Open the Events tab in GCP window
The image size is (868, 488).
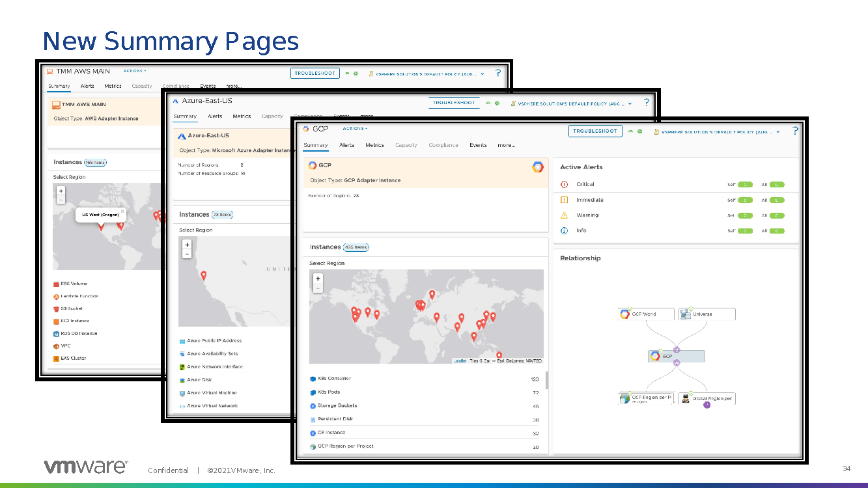coord(478,145)
